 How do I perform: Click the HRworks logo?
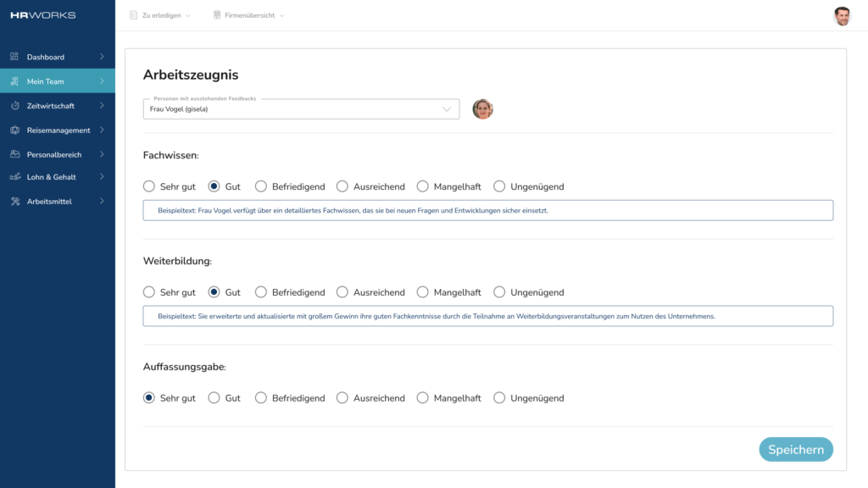click(x=42, y=15)
